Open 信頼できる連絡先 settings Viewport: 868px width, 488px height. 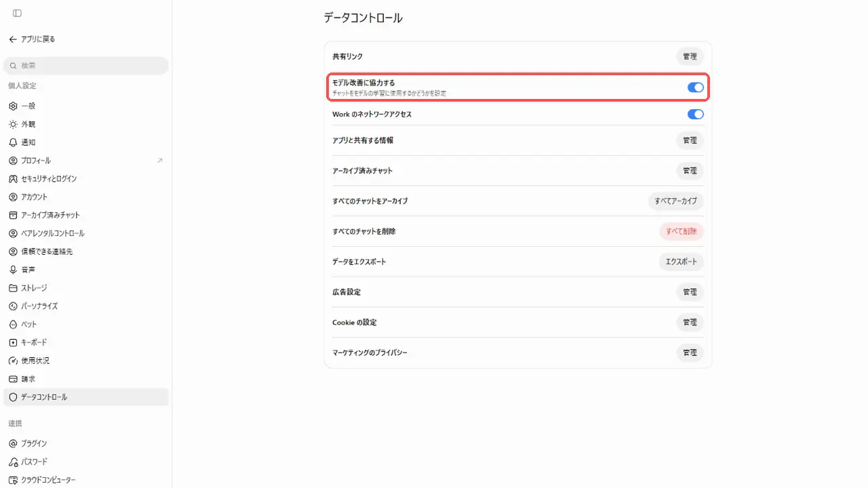coord(86,252)
